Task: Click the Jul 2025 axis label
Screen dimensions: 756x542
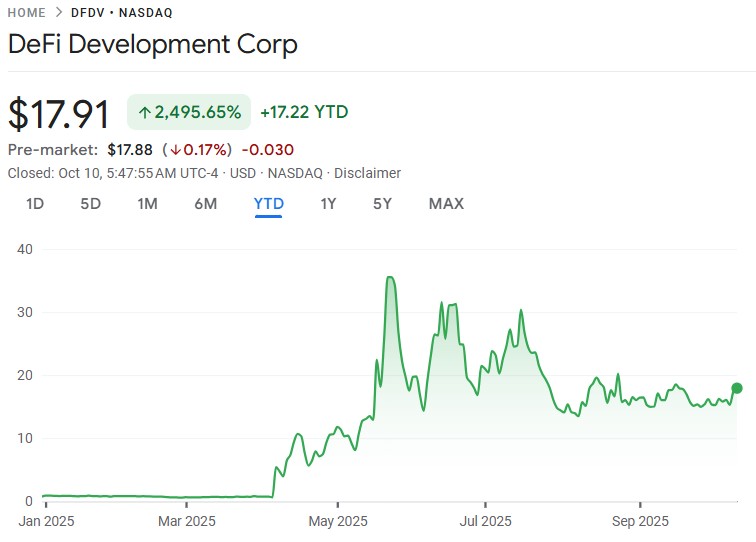Action: (x=485, y=521)
